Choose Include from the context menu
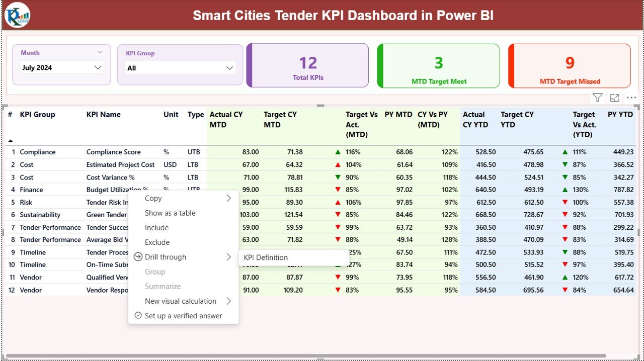The width and height of the screenshot is (644, 361). point(156,228)
